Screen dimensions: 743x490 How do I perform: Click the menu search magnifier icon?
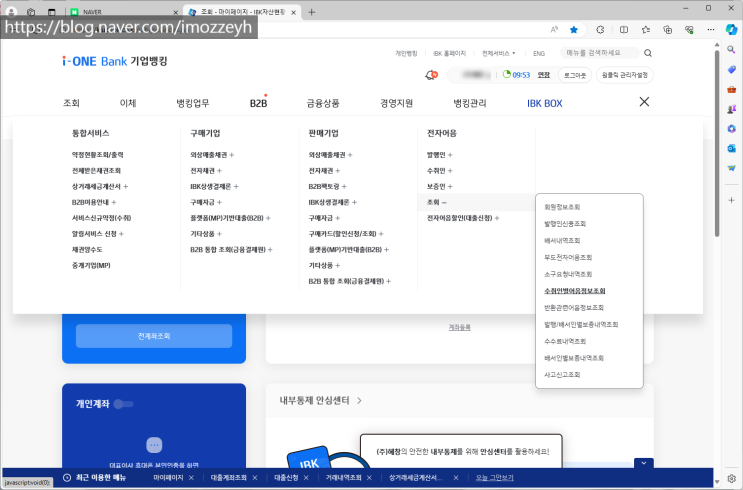tap(648, 53)
